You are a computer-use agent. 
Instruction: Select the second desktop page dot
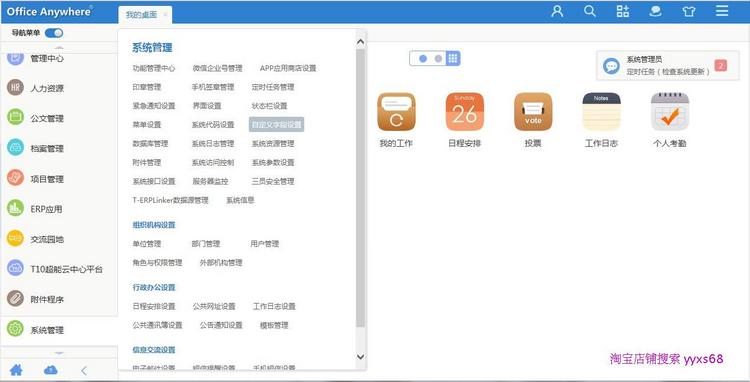(x=438, y=58)
